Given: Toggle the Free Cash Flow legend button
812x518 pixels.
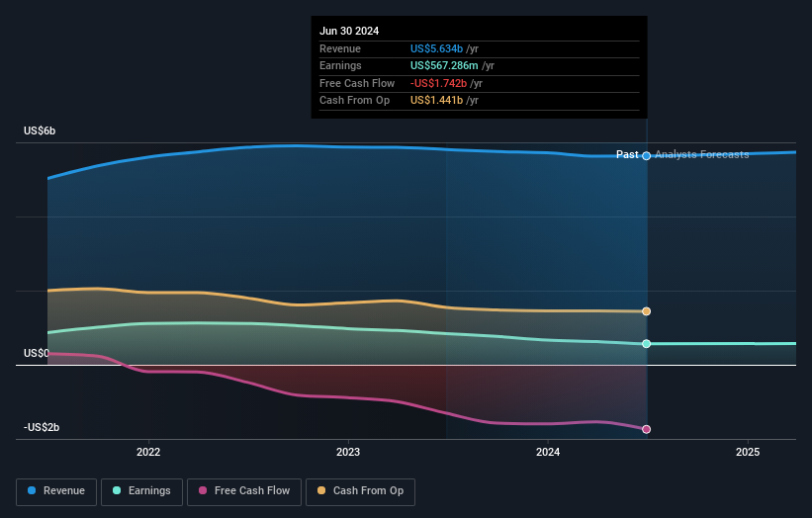Looking at the screenshot, I should 244,491.
